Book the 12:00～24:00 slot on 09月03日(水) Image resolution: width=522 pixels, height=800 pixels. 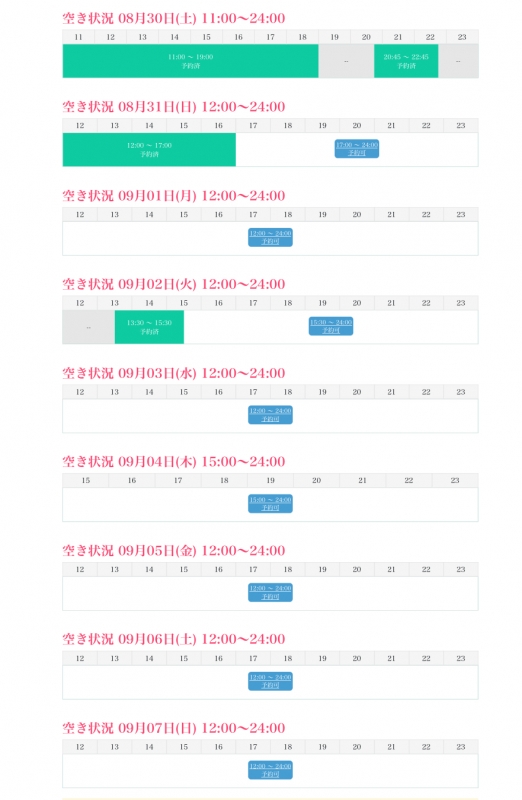(x=270, y=415)
